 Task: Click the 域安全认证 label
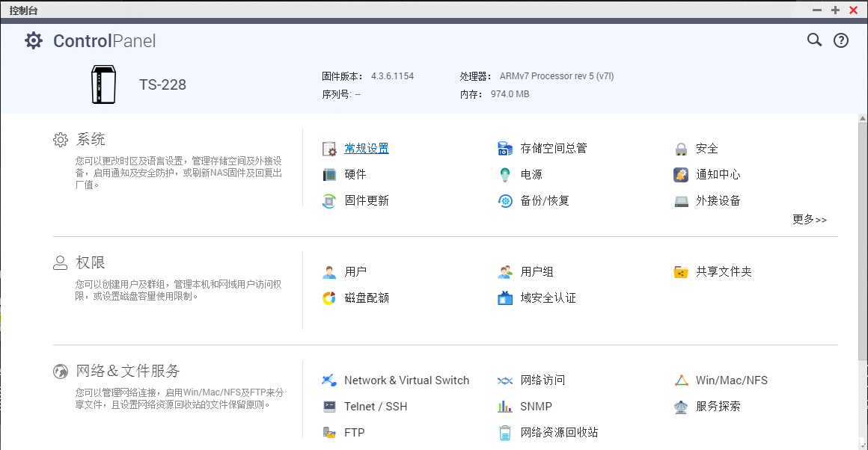point(548,298)
